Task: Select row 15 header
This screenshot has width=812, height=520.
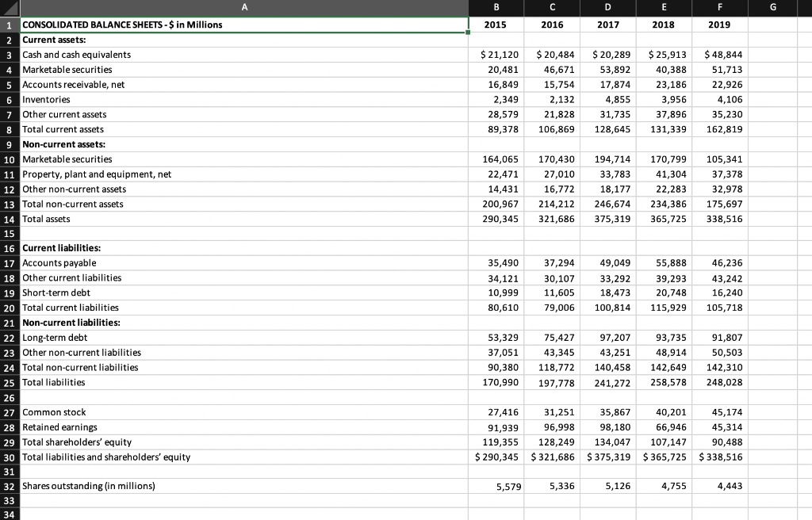Action: click(10, 234)
